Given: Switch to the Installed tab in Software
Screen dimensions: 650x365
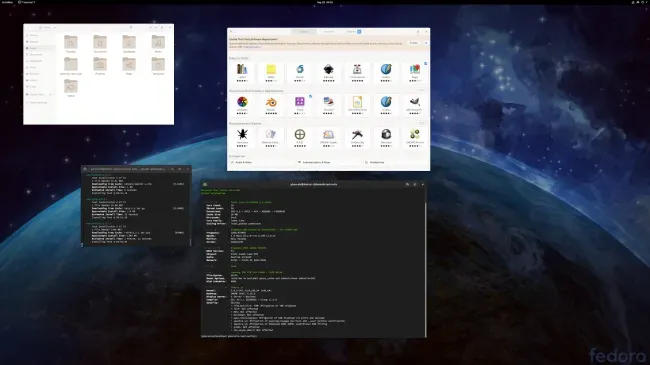Looking at the screenshot, I should (x=328, y=32).
